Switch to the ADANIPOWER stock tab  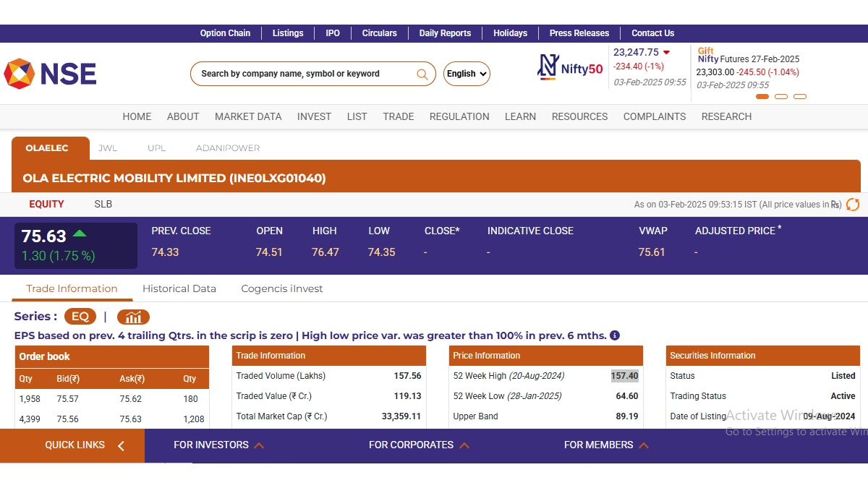pyautogui.click(x=228, y=148)
